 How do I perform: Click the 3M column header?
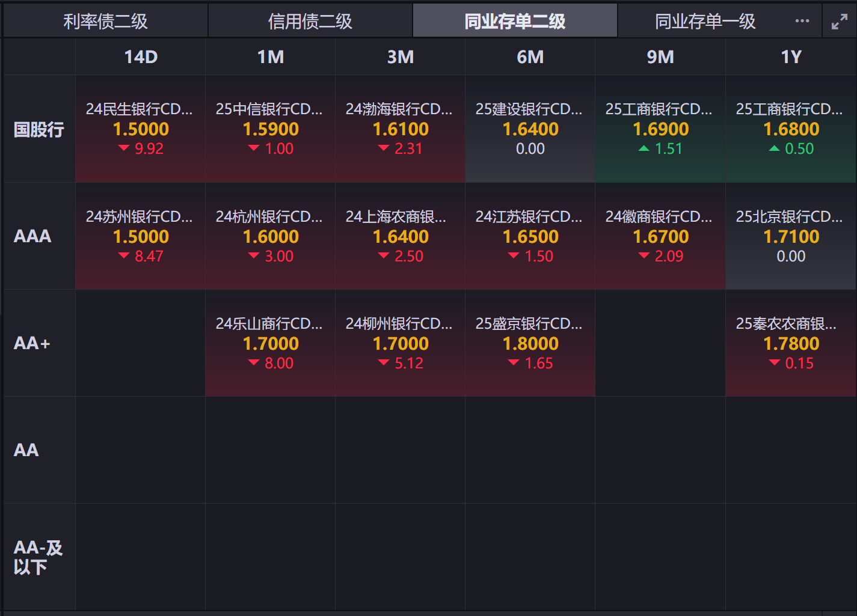click(x=401, y=57)
